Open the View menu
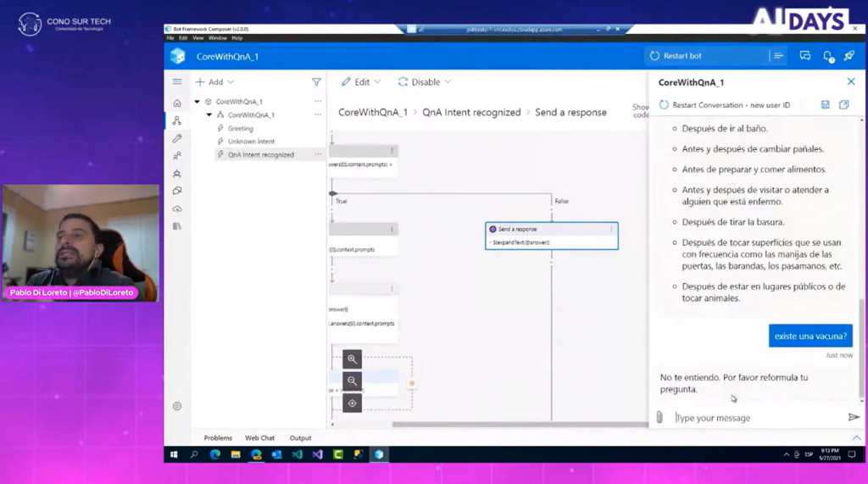The image size is (868, 484). pos(198,38)
